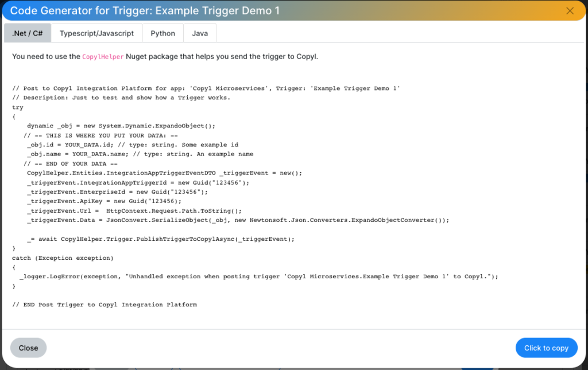Switch to the Typescript/Javascript tab
This screenshot has width=588, height=370.
click(x=96, y=33)
